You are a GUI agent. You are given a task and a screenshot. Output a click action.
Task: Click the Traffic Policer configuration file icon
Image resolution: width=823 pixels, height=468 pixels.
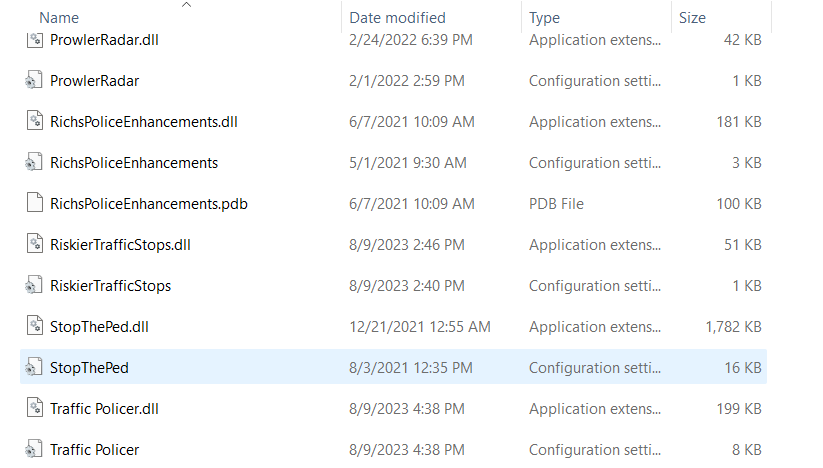point(34,450)
